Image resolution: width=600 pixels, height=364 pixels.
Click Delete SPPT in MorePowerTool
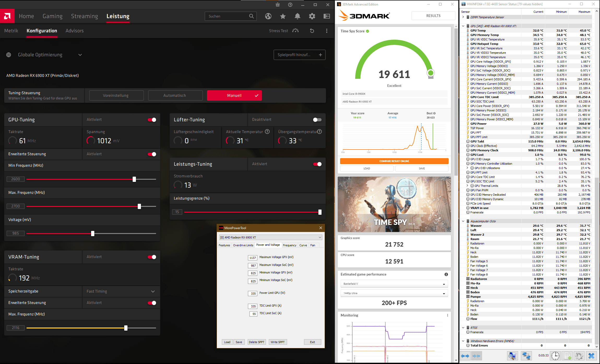point(257,342)
